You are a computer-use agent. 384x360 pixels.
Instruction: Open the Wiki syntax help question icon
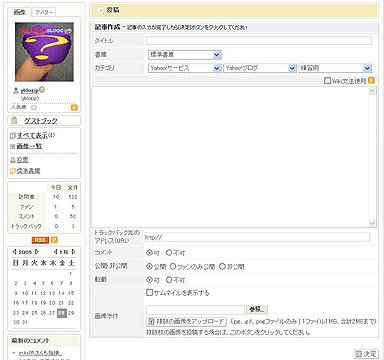pyautogui.click(x=371, y=81)
